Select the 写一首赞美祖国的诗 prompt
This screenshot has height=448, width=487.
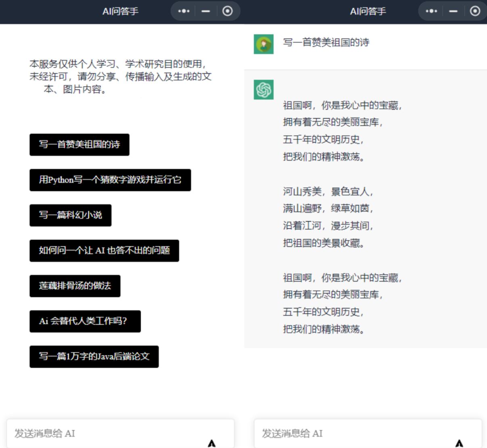coord(79,144)
